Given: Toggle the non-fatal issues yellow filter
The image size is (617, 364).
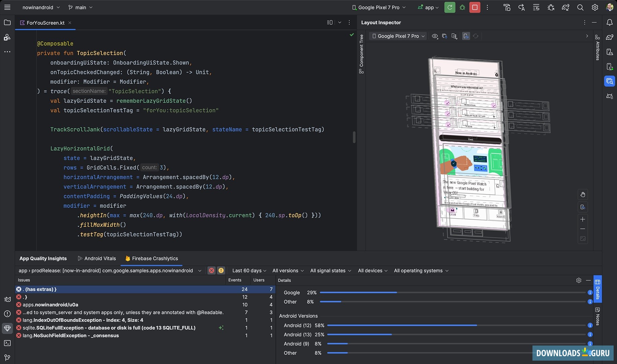Looking at the screenshot, I should pyautogui.click(x=221, y=270).
